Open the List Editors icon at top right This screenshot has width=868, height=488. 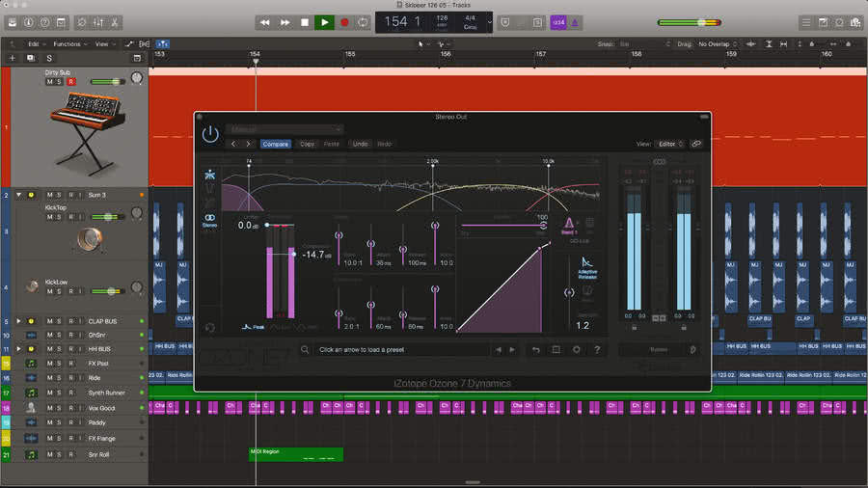click(806, 23)
